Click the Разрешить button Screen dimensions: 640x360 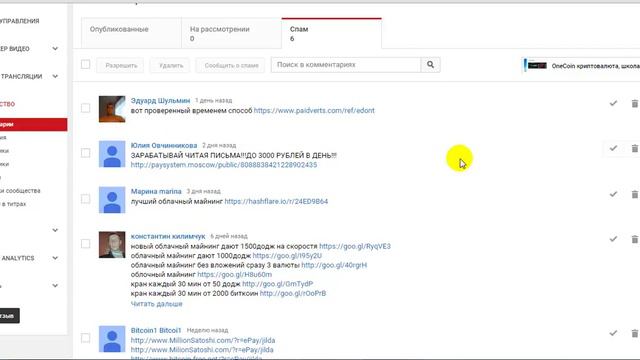tap(121, 65)
